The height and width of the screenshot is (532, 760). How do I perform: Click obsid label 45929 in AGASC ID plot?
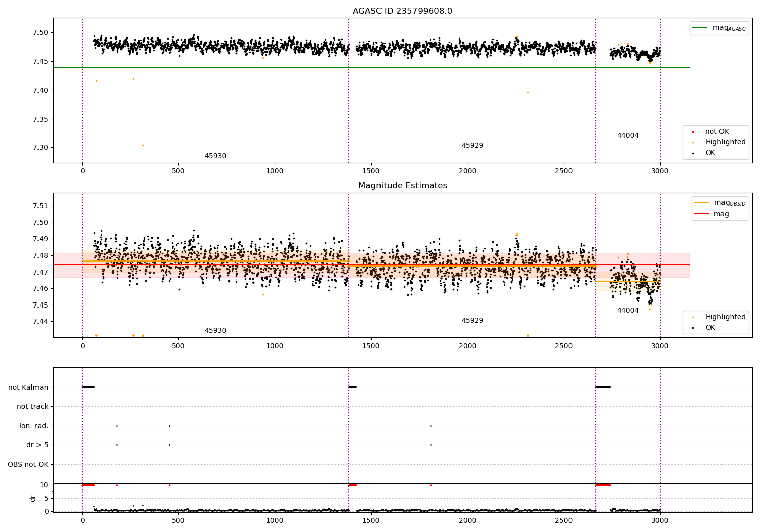pyautogui.click(x=472, y=146)
